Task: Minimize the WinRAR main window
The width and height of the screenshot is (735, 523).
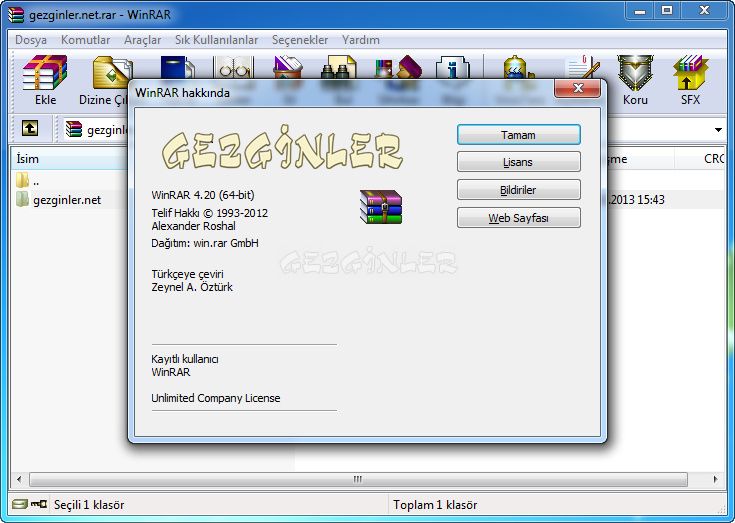Action: pyautogui.click(x=640, y=10)
